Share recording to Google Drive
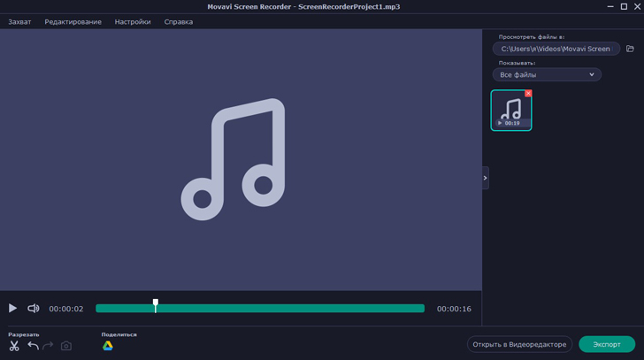The height and width of the screenshot is (360, 644). (x=108, y=346)
